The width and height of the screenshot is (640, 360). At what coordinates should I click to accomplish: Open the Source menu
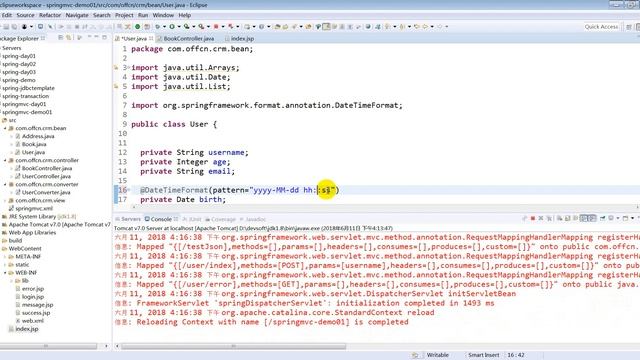point(25,15)
